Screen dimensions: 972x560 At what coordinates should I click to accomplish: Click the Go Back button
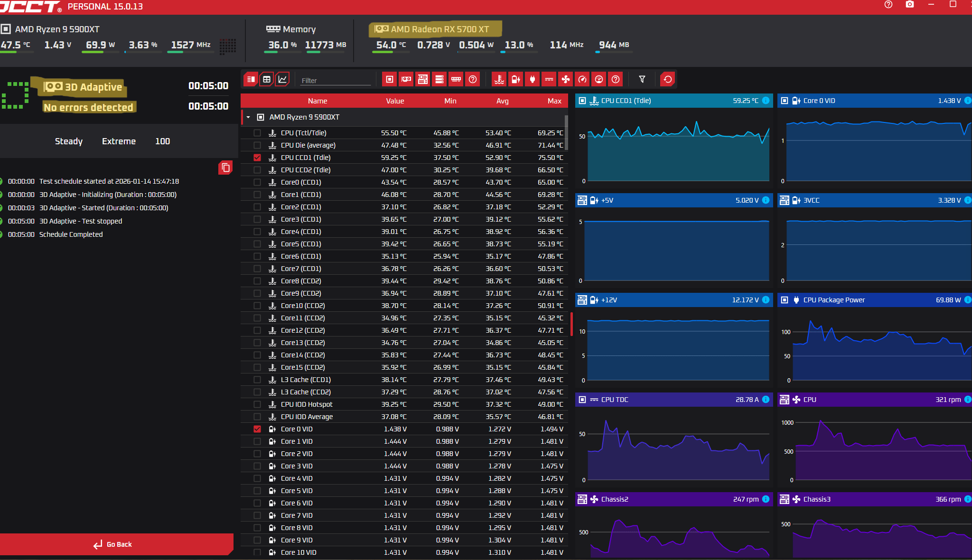click(x=117, y=544)
